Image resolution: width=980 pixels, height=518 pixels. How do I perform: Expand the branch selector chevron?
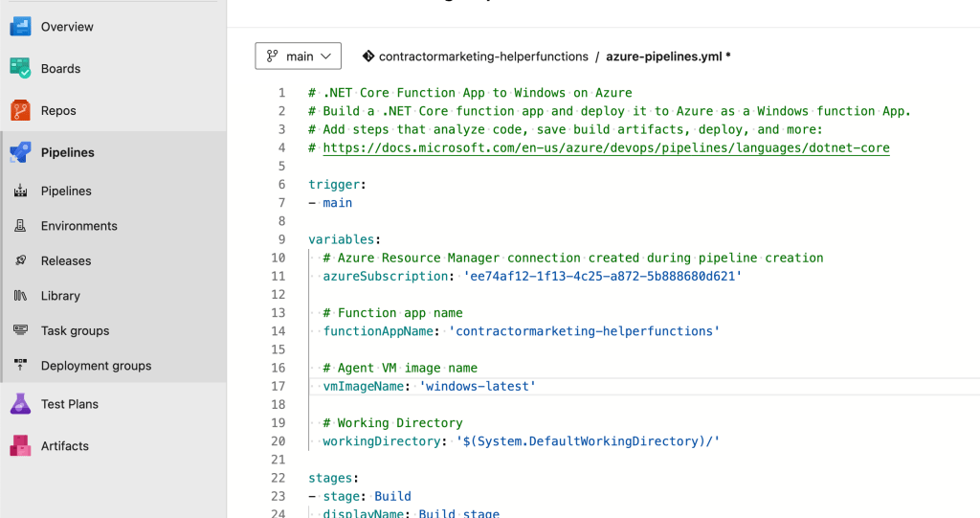point(325,56)
